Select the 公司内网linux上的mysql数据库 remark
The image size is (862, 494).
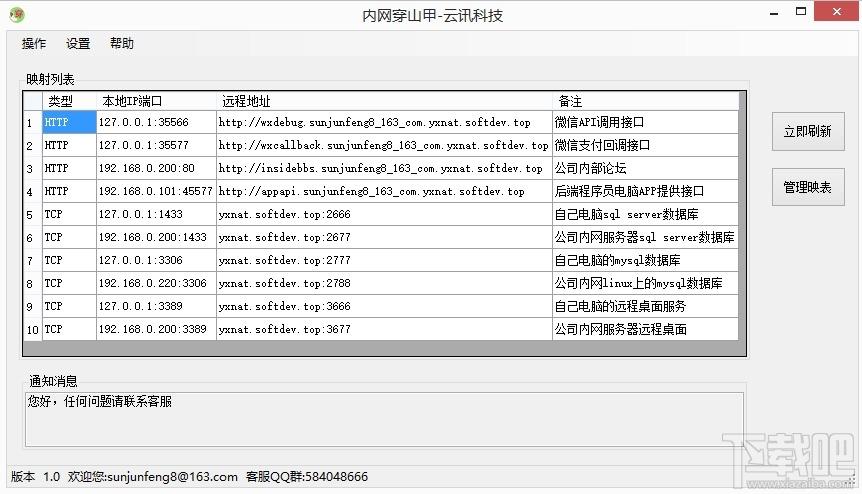(x=645, y=284)
